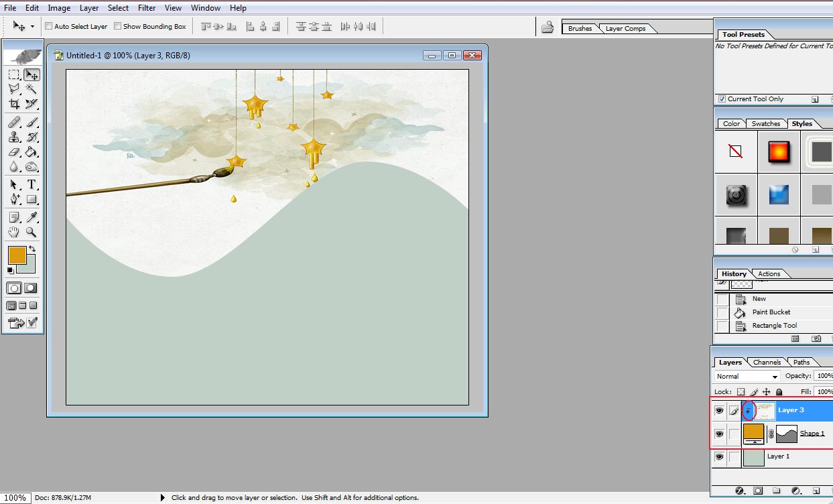Switch to the Channels tab
This screenshot has height=504, width=833.
click(767, 362)
